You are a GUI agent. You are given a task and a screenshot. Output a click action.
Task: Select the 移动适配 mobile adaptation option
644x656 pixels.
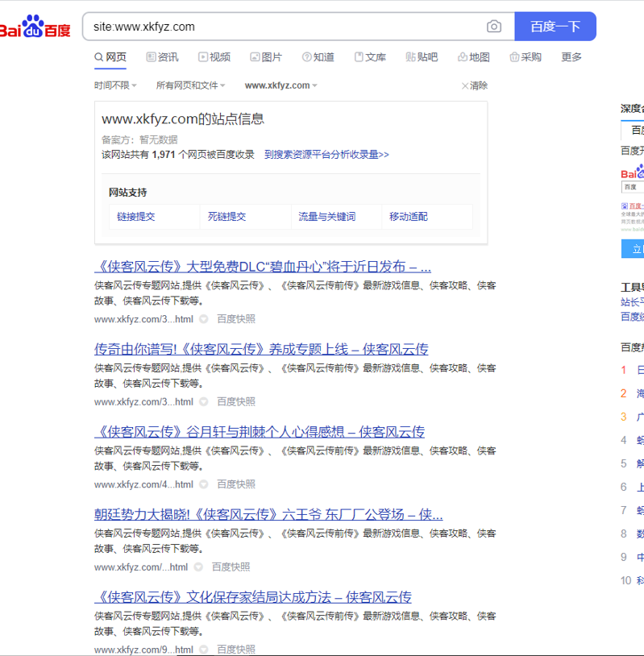(x=409, y=217)
